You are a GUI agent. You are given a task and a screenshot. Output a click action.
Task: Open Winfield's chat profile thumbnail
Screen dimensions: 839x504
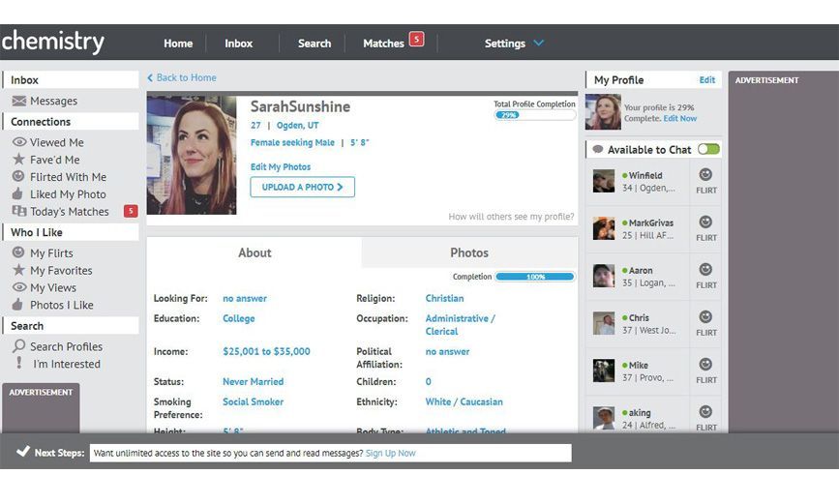click(604, 181)
